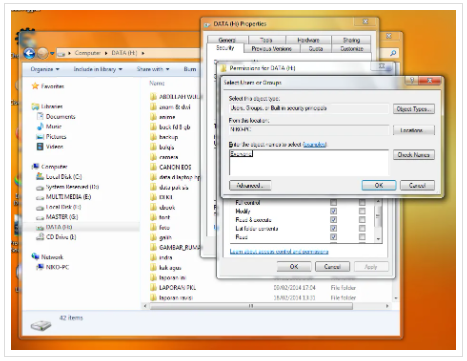Open the ebook folder
Viewport: 467px width, 361px height.
[x=163, y=207]
